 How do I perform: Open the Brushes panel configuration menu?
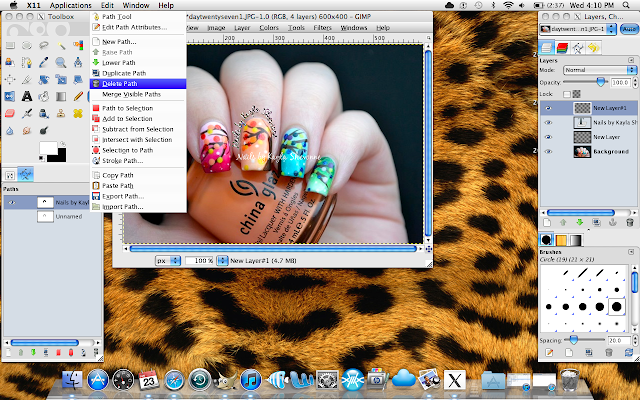coord(631,252)
